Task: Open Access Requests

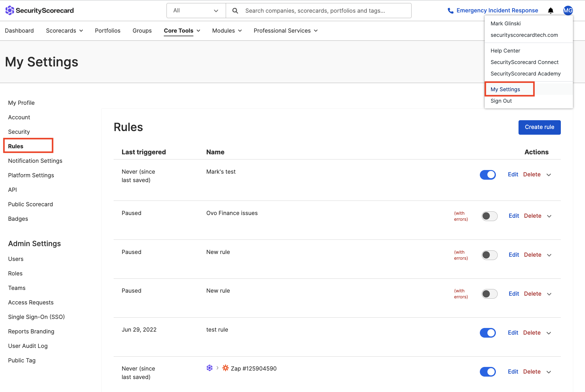Action: [31, 302]
